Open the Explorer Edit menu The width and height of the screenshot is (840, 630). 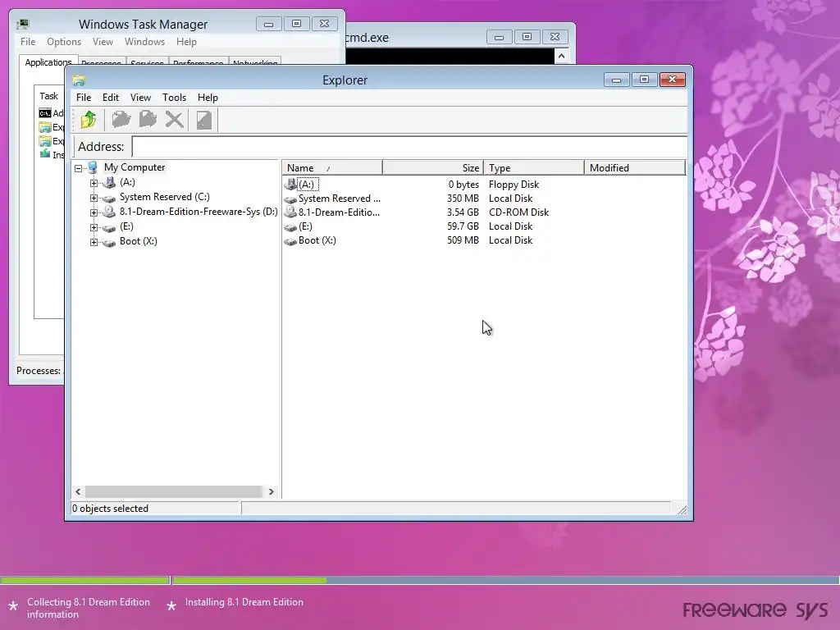(x=111, y=98)
